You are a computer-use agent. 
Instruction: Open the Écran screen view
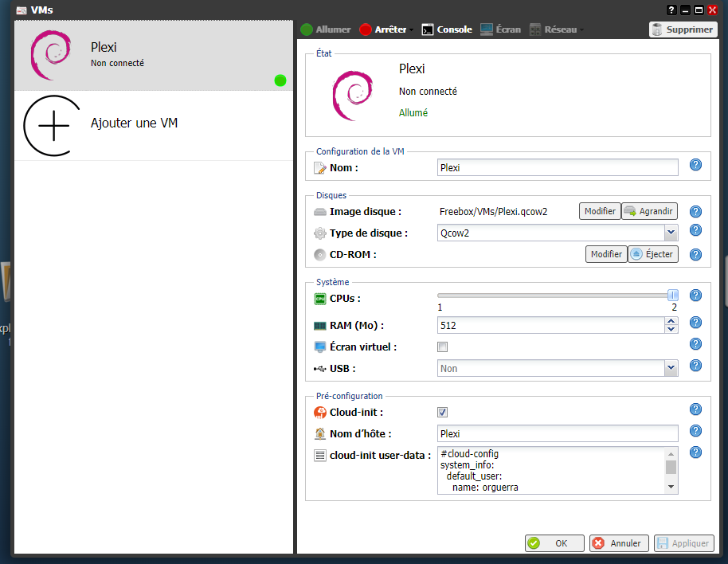(500, 29)
